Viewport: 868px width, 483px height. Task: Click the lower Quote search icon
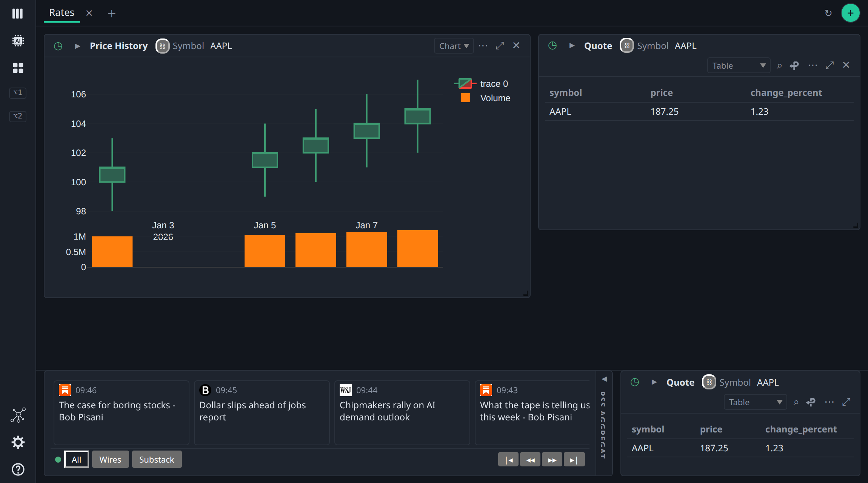pos(796,402)
